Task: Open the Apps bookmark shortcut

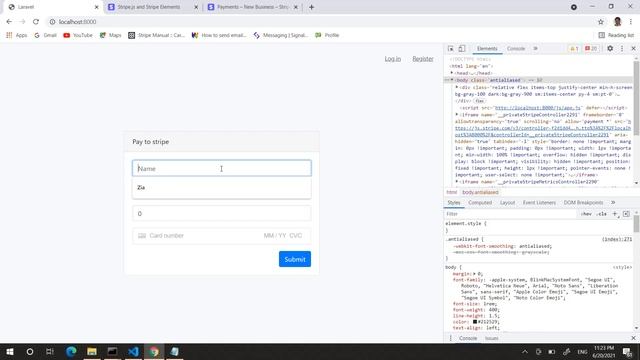Action: [x=17, y=35]
